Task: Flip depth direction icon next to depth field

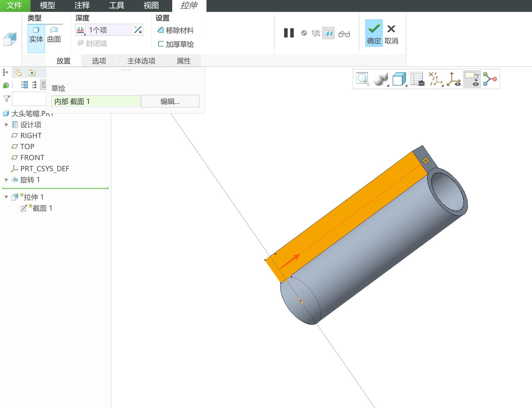Action: coord(138,30)
